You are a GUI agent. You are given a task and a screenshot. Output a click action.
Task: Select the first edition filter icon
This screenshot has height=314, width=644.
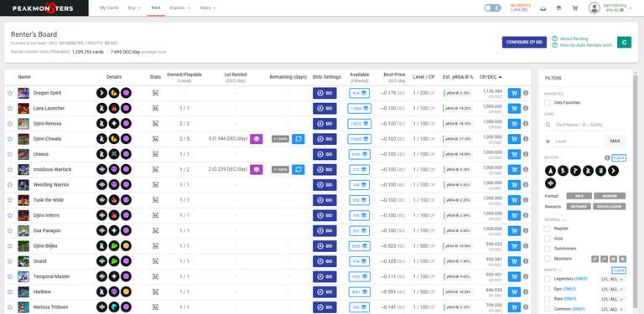click(550, 171)
